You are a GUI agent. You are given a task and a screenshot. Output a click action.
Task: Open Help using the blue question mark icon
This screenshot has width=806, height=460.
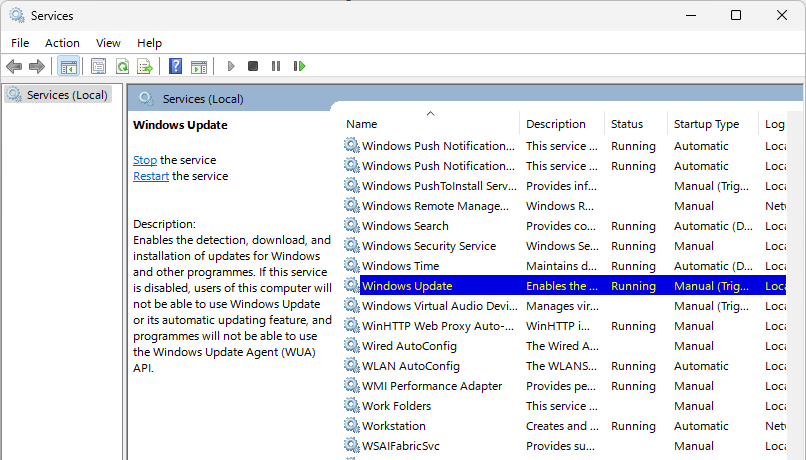[175, 66]
